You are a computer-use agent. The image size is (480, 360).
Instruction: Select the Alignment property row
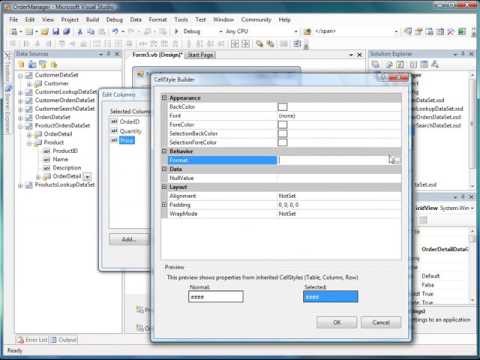[x=284, y=196]
